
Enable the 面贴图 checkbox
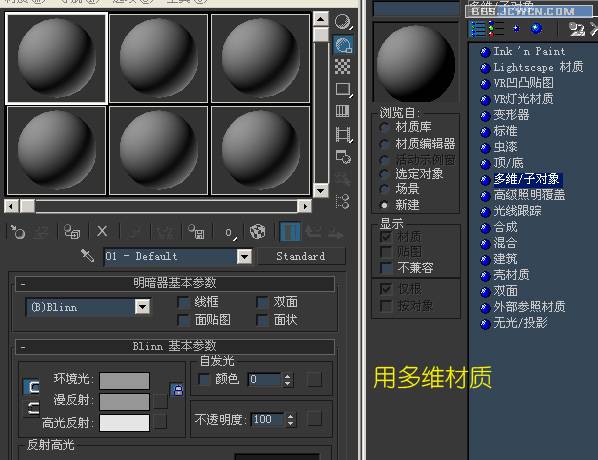coord(184,320)
